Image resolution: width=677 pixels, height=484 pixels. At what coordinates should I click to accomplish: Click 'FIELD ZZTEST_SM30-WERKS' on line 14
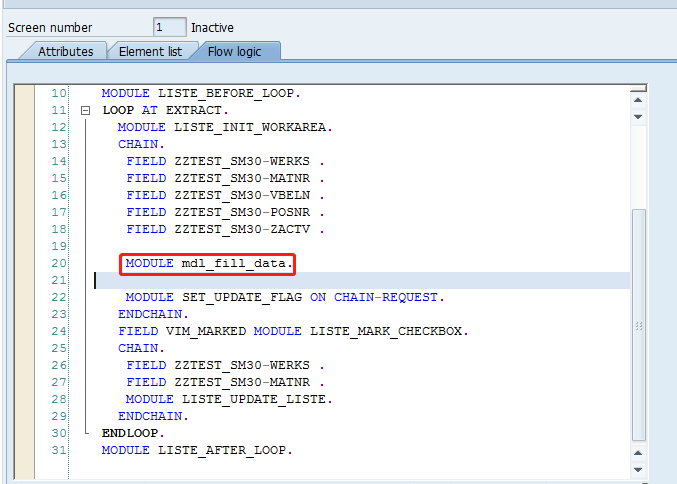pos(225,161)
